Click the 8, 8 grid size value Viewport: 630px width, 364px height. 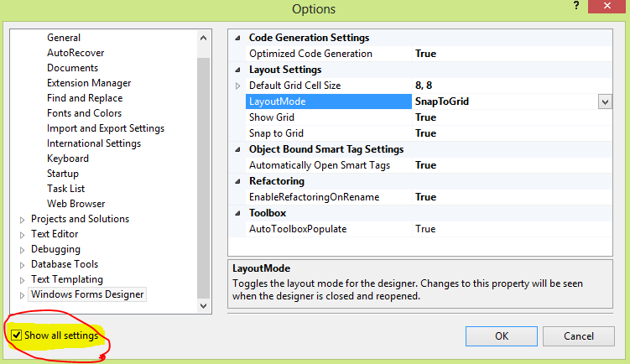[424, 86]
